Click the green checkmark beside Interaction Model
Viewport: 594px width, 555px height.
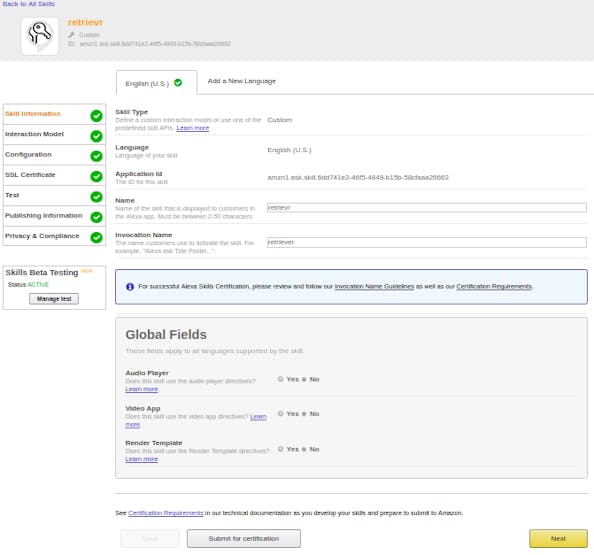[x=96, y=136]
